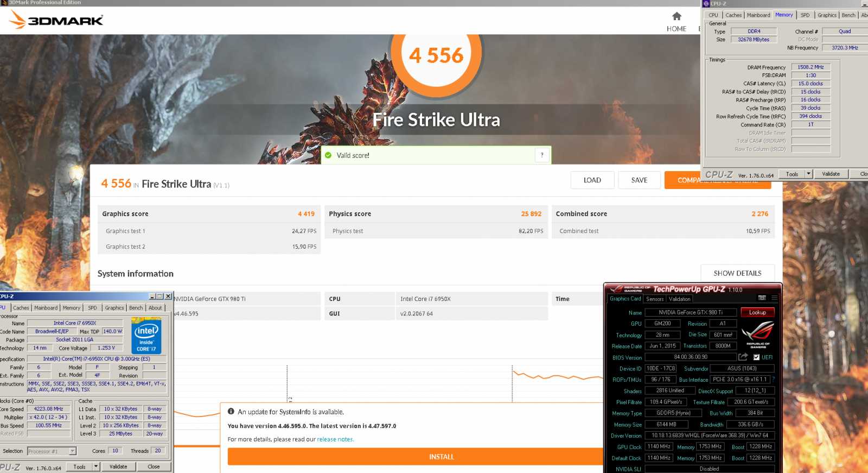Click the SystemInfo update info icon
Viewport: 868px width, 473px height.
point(231,412)
